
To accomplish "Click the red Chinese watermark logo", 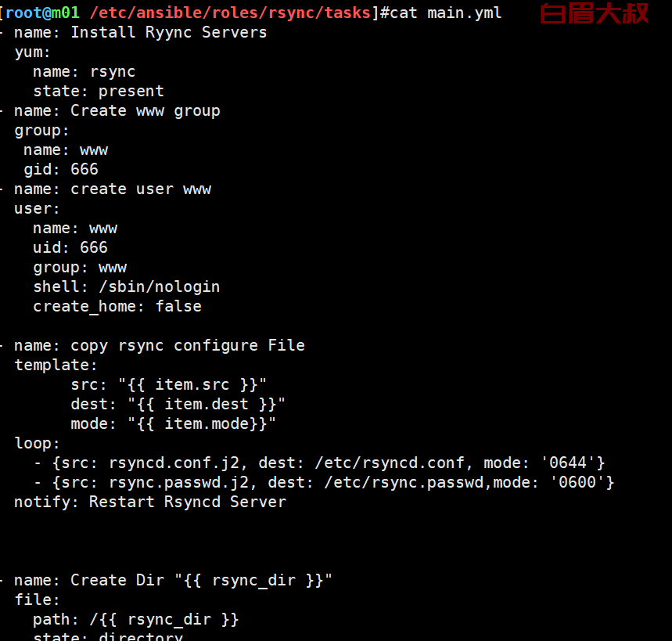I will [x=594, y=13].
